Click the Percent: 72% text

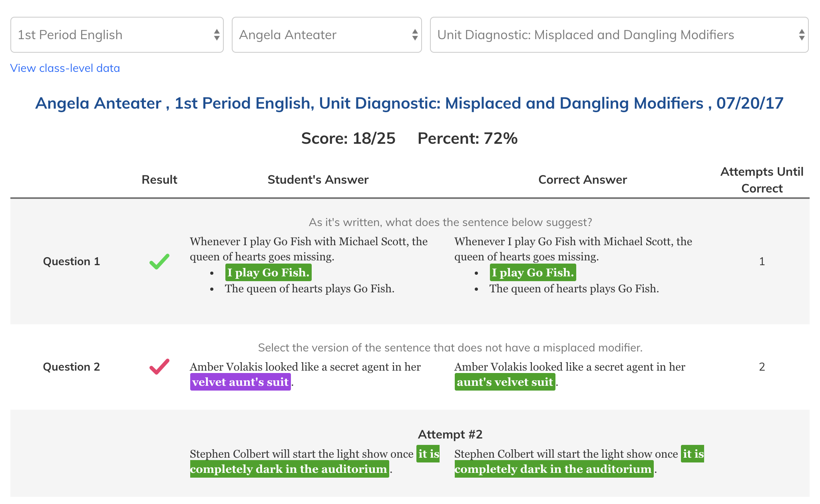tap(468, 138)
